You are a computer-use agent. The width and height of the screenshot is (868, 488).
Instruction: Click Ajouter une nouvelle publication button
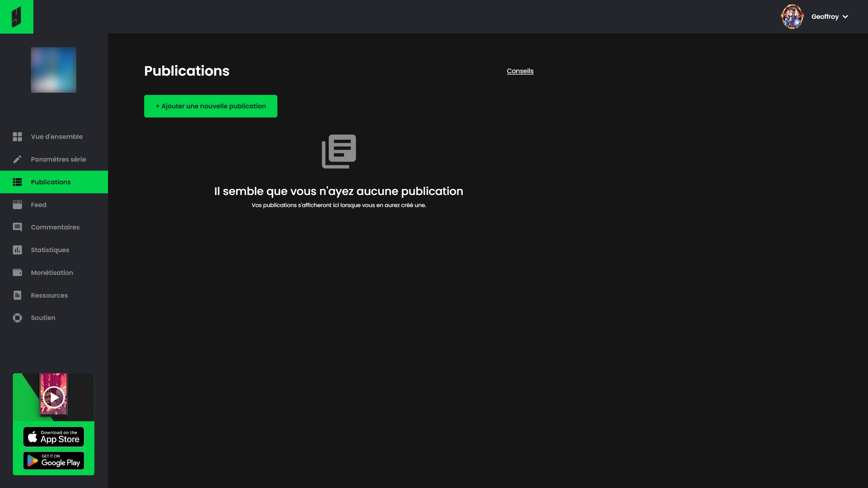[x=211, y=106]
